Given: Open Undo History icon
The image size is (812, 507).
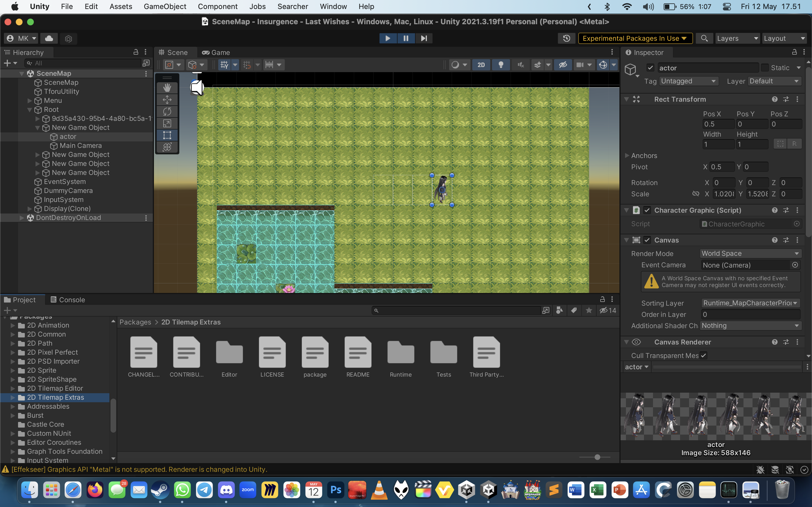Looking at the screenshot, I should pos(566,38).
